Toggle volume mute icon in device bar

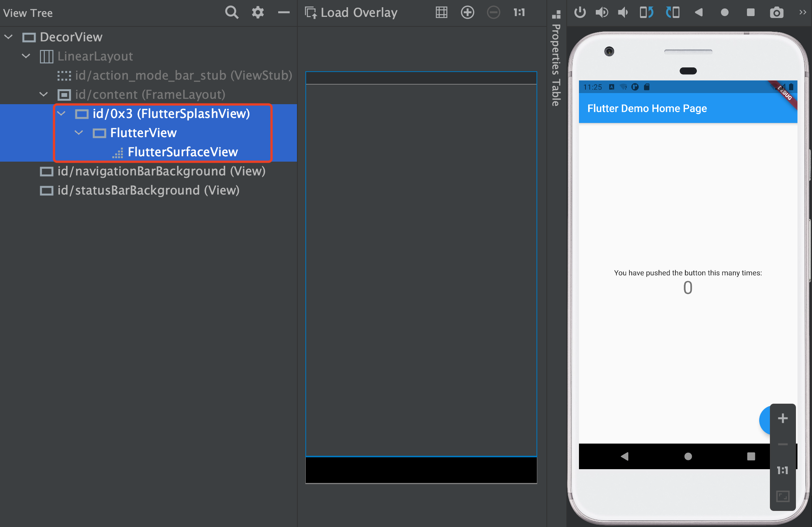pyautogui.click(x=624, y=12)
